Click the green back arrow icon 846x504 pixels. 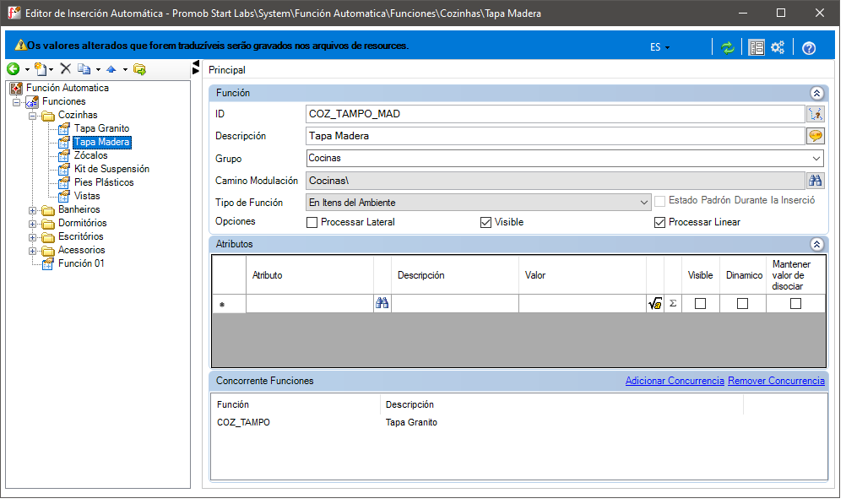(13, 69)
